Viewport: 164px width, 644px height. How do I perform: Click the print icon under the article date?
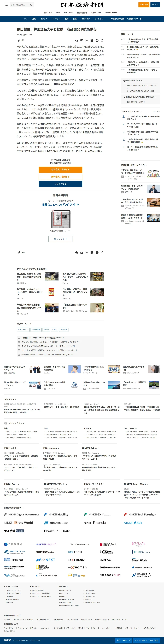pos(77,40)
